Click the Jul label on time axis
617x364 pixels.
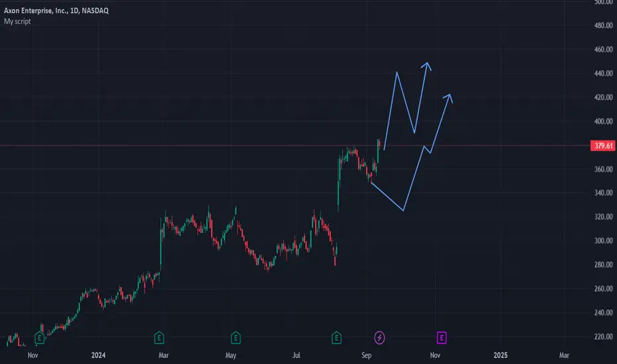point(296,355)
